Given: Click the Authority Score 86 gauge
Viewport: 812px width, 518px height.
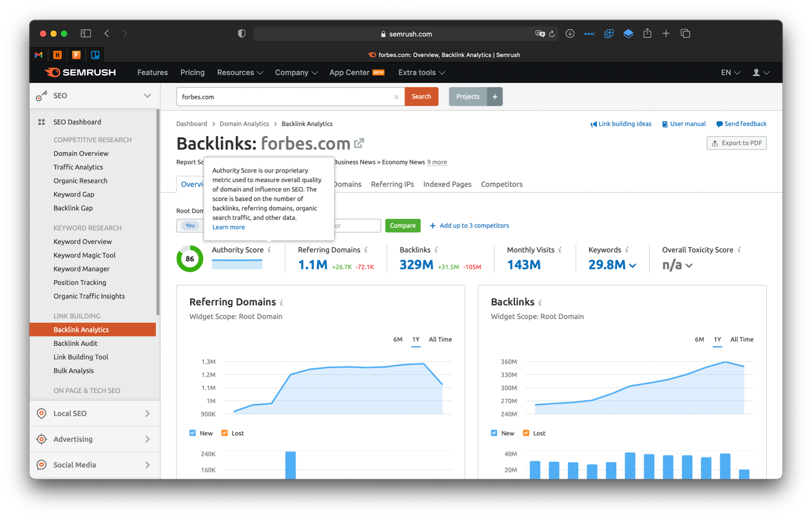Looking at the screenshot, I should click(x=190, y=259).
